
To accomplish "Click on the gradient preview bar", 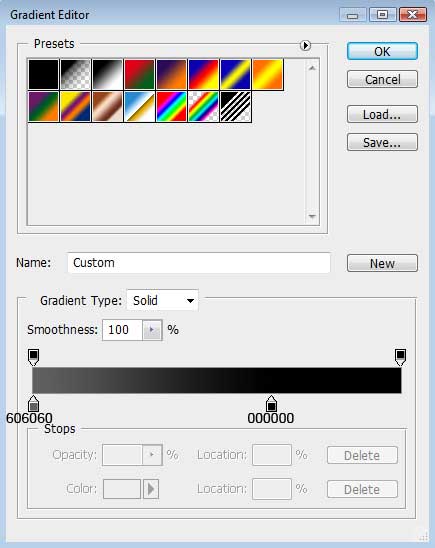I will [217, 380].
